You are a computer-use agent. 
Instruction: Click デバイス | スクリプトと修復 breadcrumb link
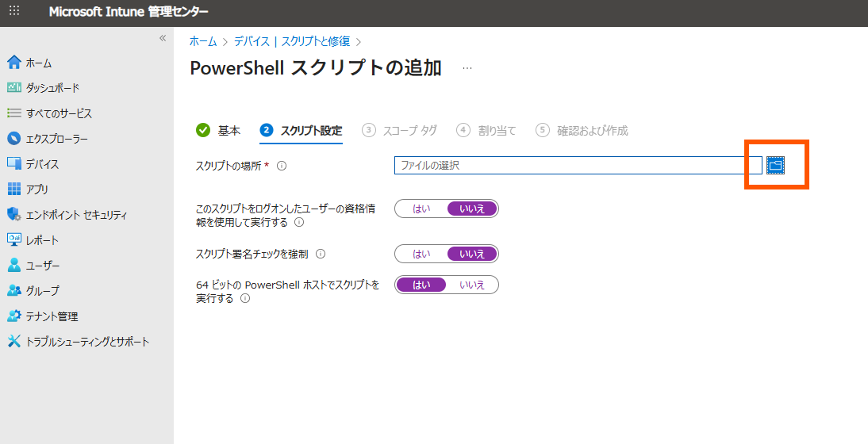291,41
